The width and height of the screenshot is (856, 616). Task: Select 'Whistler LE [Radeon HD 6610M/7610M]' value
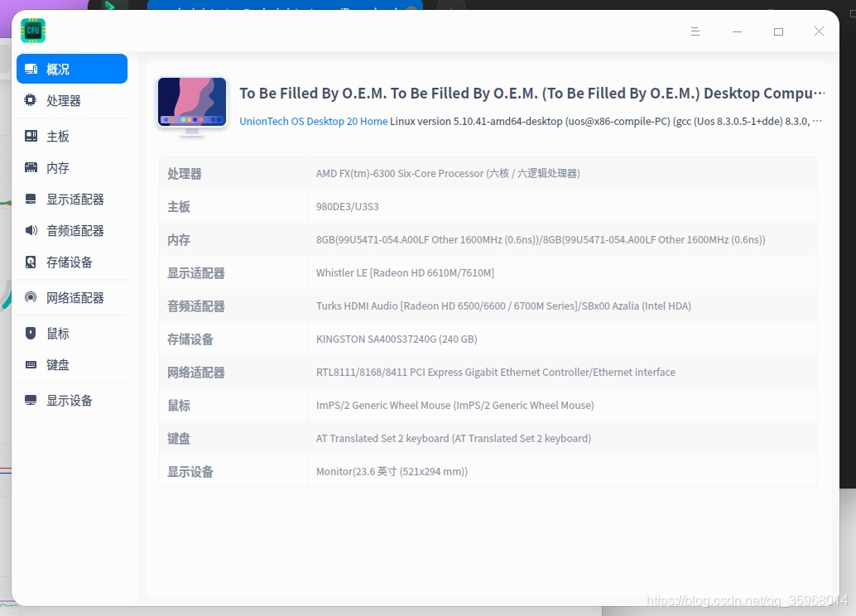pos(405,272)
